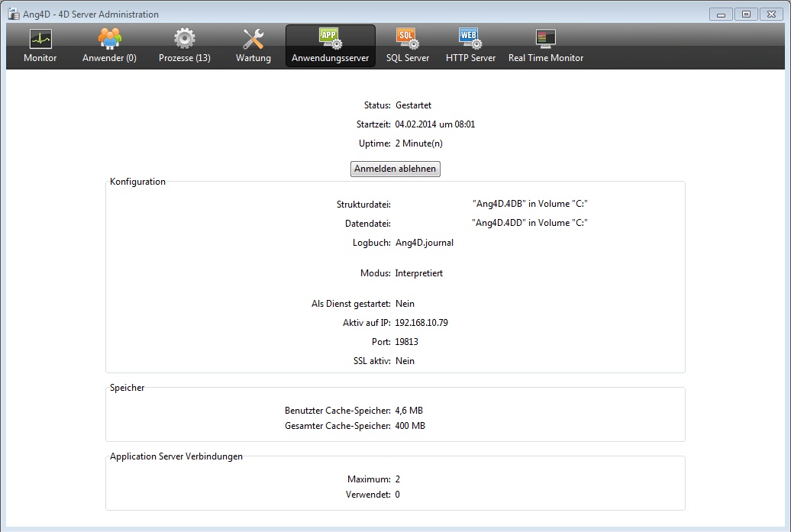Open Anwender via the people icon
The height and width of the screenshot is (532, 791).
109,39
